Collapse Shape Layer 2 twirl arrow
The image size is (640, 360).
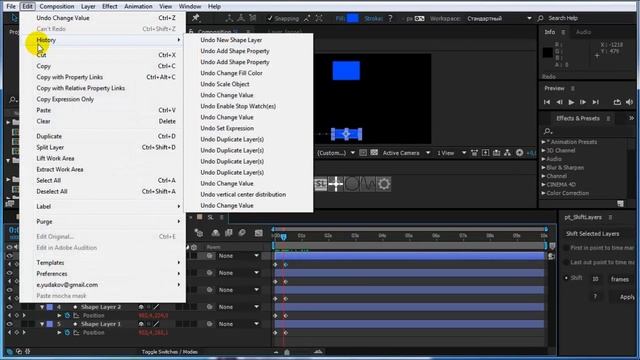[42, 307]
